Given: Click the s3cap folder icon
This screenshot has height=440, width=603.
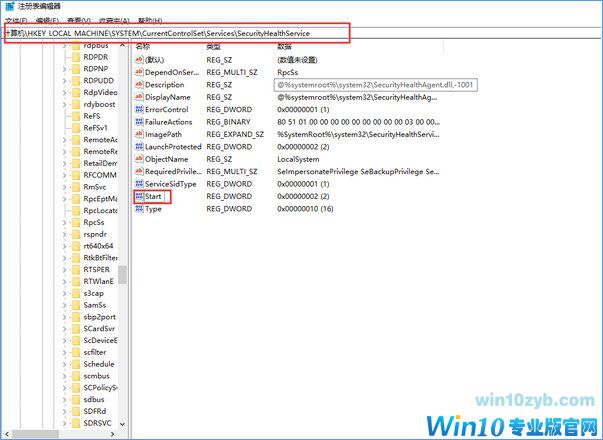Looking at the screenshot, I should click(76, 293).
